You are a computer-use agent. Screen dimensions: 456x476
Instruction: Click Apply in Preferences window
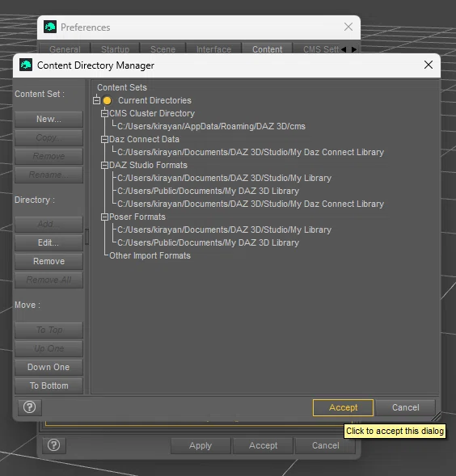(x=201, y=445)
